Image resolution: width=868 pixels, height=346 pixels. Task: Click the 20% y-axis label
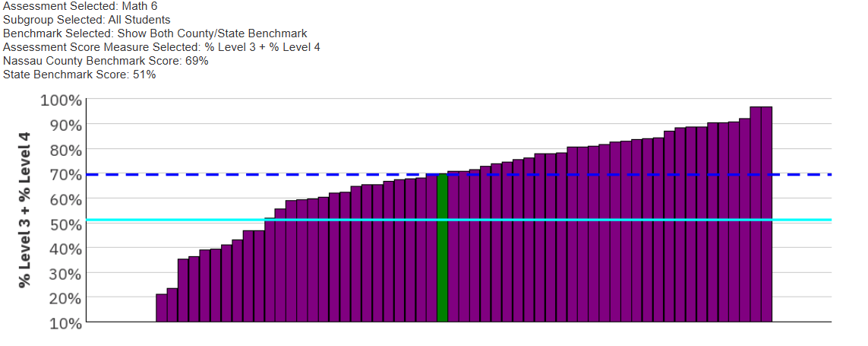click(x=65, y=298)
